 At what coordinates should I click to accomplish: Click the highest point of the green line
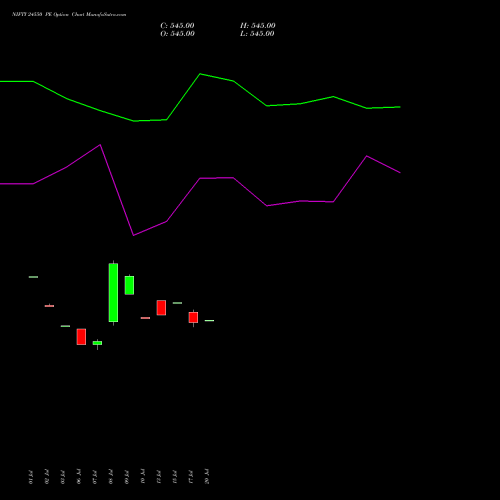click(200, 74)
